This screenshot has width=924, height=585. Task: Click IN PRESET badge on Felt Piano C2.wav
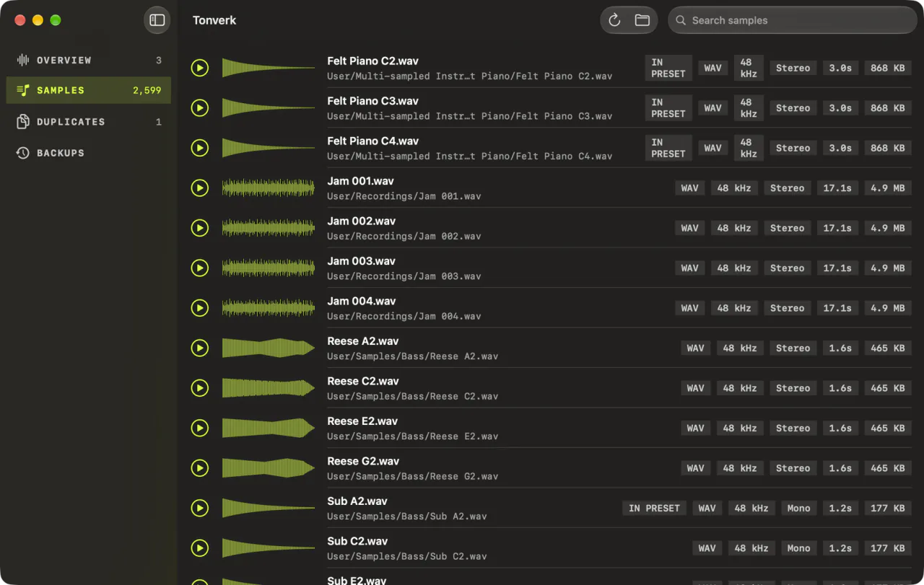pyautogui.click(x=668, y=68)
